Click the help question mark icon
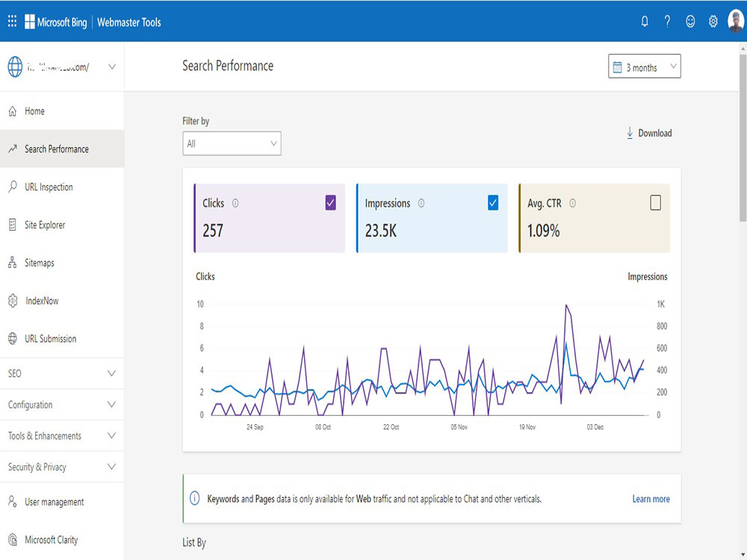 coord(667,22)
